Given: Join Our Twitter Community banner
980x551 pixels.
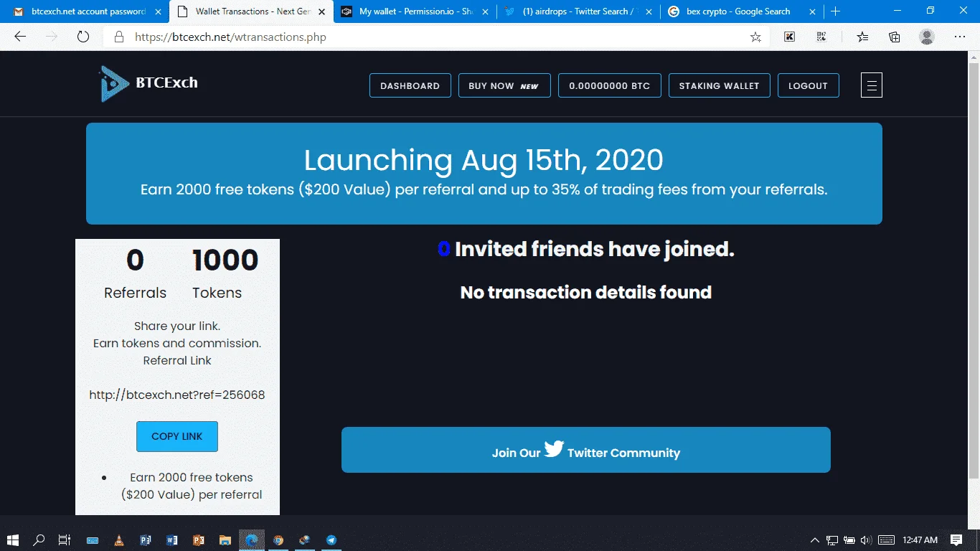Looking at the screenshot, I should [x=585, y=450].
